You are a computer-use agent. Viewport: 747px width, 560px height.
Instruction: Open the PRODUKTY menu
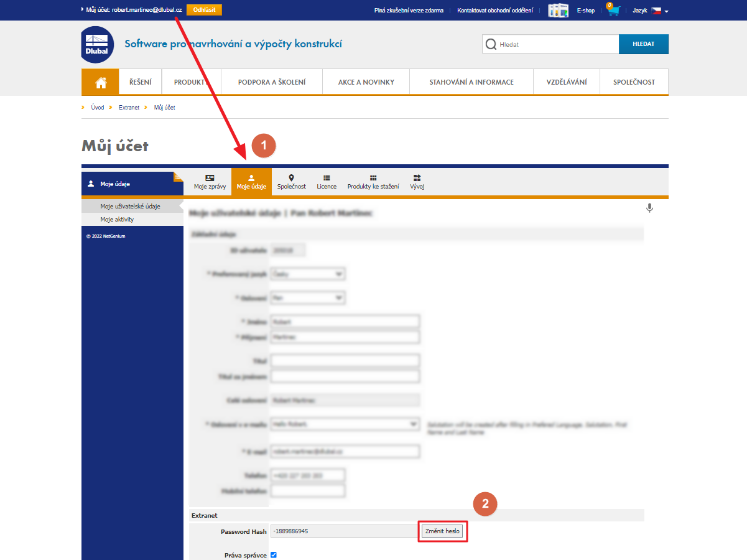[x=190, y=82]
